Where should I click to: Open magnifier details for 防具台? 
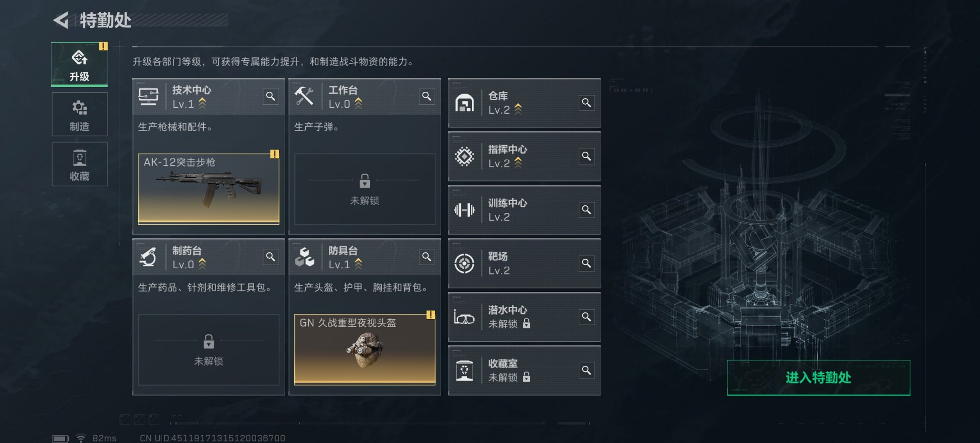pos(427,257)
